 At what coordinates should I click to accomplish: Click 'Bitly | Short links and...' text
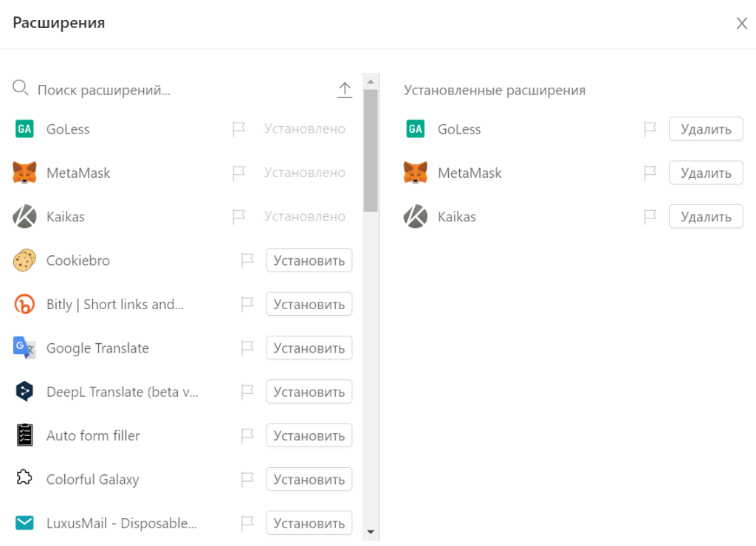(115, 304)
